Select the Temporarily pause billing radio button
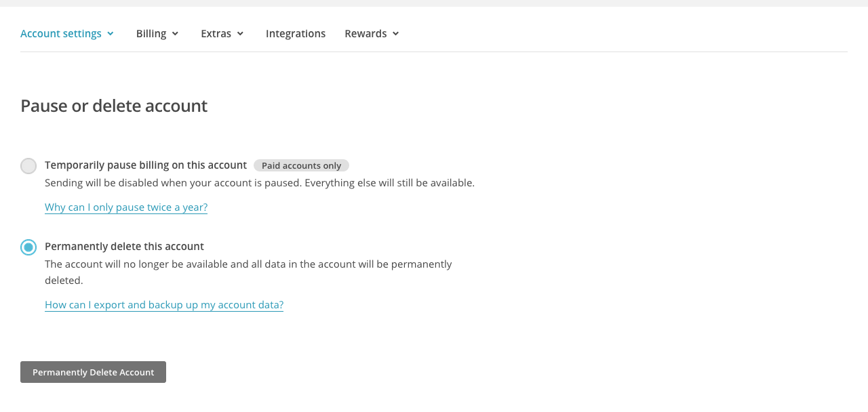This screenshot has height=412, width=868. [x=28, y=166]
